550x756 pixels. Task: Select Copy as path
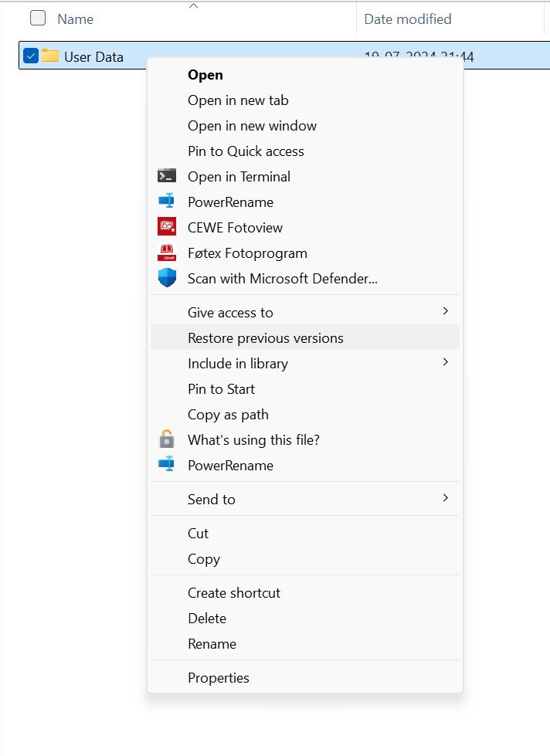click(x=228, y=414)
